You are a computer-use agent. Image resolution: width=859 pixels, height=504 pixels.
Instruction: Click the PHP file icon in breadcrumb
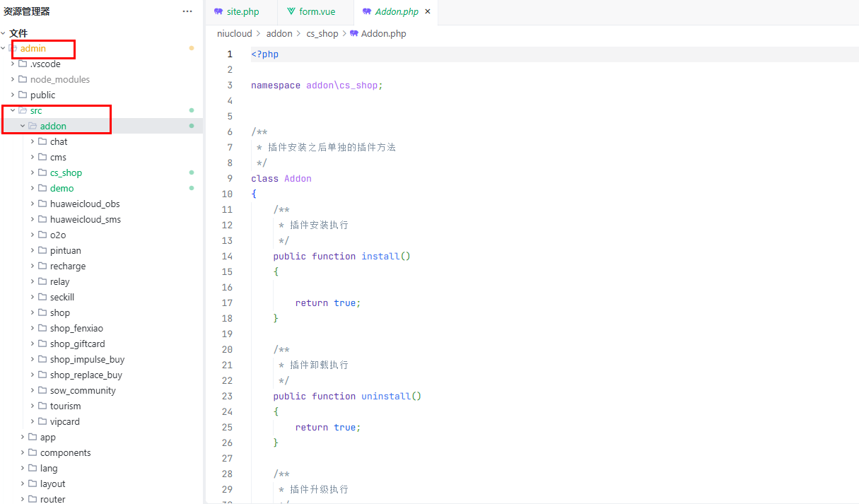pos(353,33)
